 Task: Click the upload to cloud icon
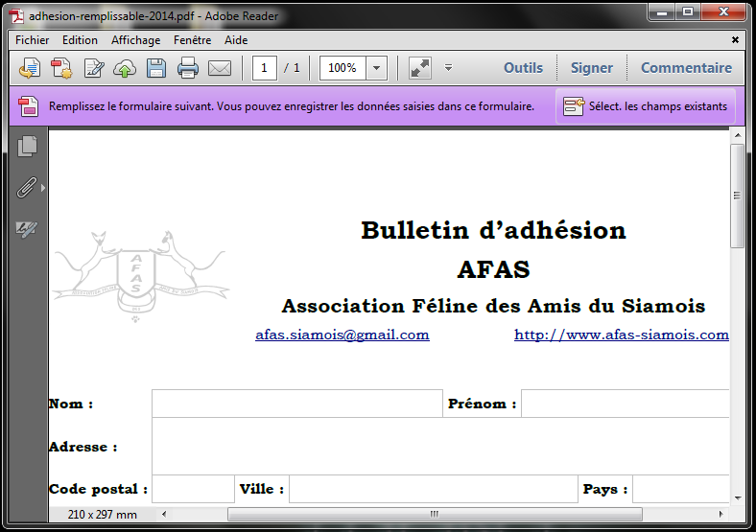[x=125, y=68]
